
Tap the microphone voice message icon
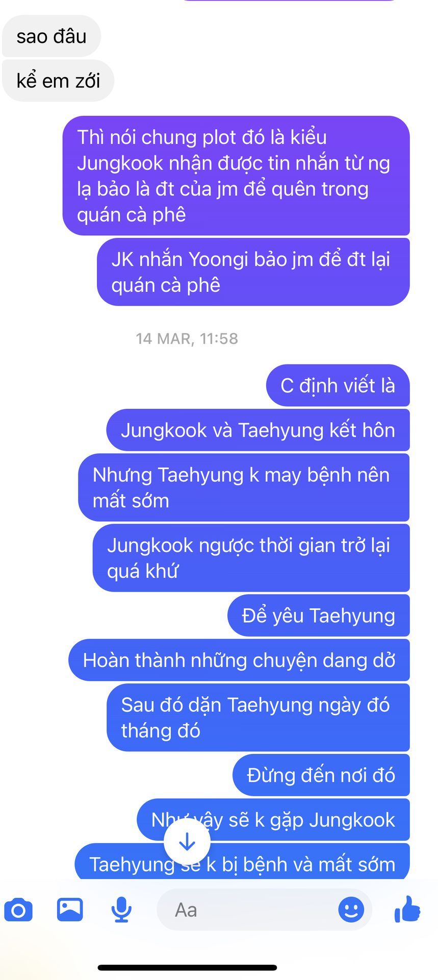(121, 910)
